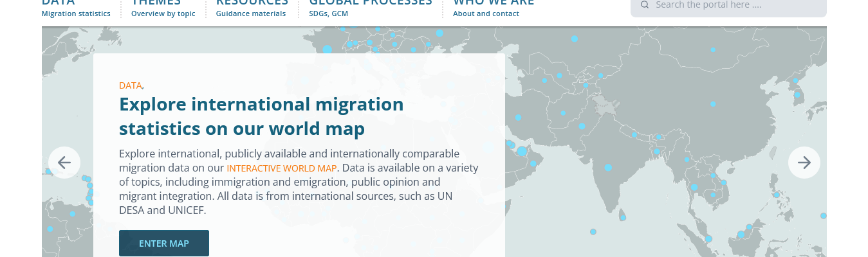Select the map dot over Mongolia
868x257 pixels.
pyautogui.click(x=713, y=49)
